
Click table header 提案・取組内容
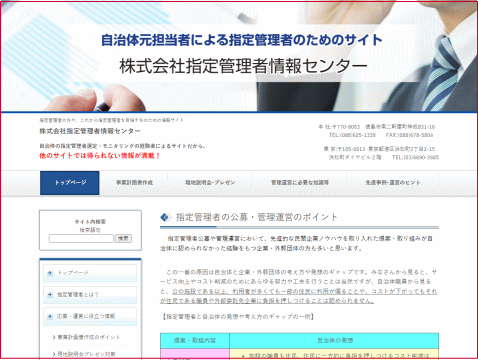click(195, 341)
